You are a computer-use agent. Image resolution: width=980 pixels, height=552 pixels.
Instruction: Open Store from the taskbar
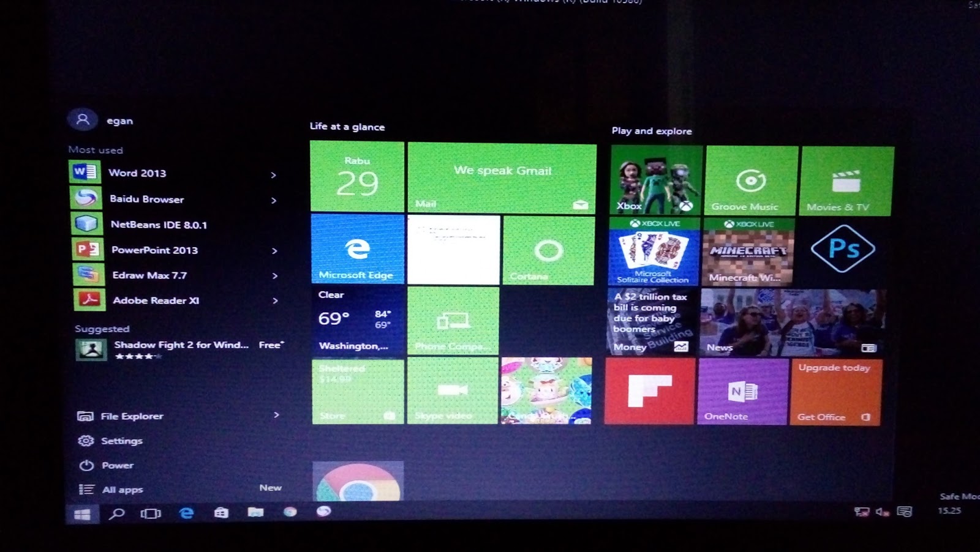tap(221, 513)
